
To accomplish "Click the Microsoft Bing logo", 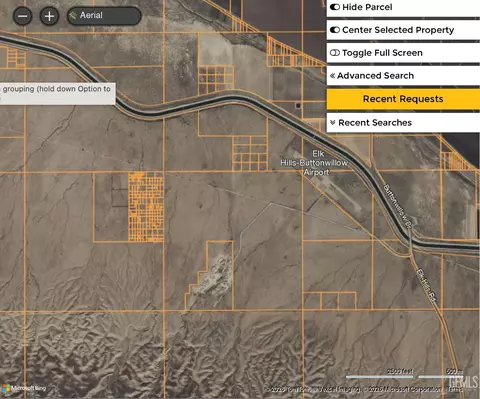I will [24, 388].
